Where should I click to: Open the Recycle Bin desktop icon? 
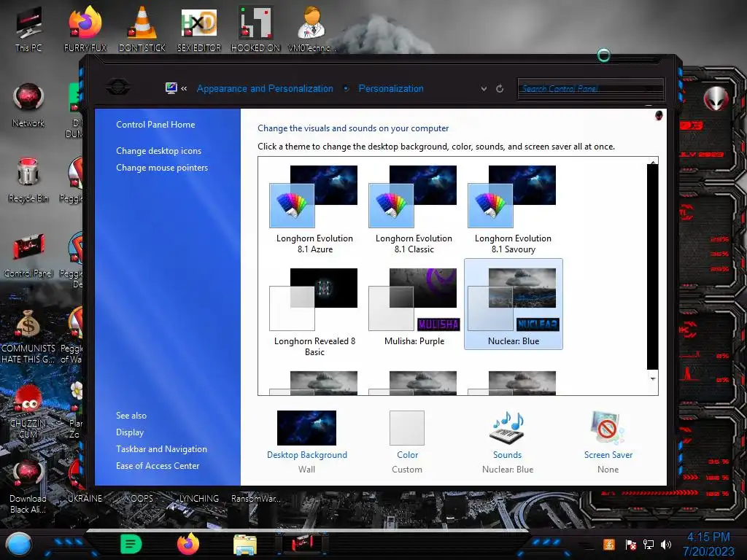(28, 180)
